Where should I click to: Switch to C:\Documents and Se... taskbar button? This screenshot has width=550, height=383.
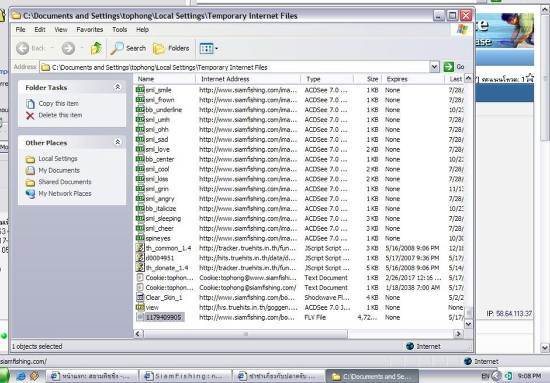[372, 376]
